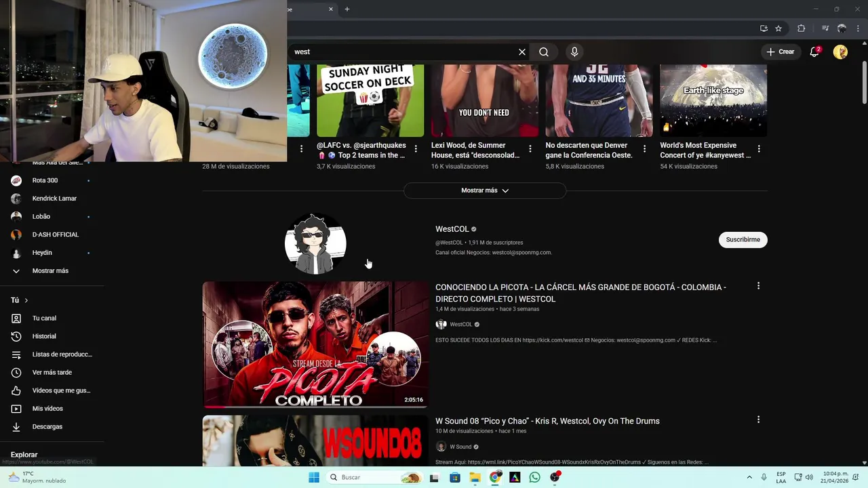Open W Sound 08 Pico y Chao title
The height and width of the screenshot is (488, 868).
click(x=547, y=421)
